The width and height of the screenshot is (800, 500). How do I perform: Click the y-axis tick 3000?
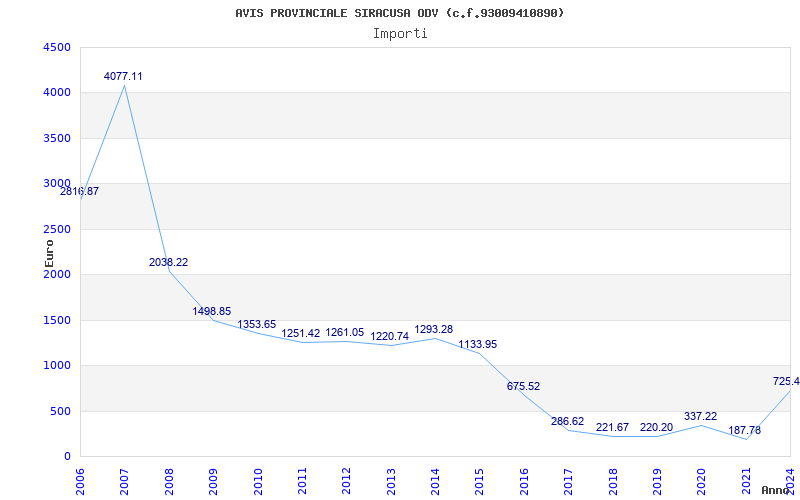point(57,184)
